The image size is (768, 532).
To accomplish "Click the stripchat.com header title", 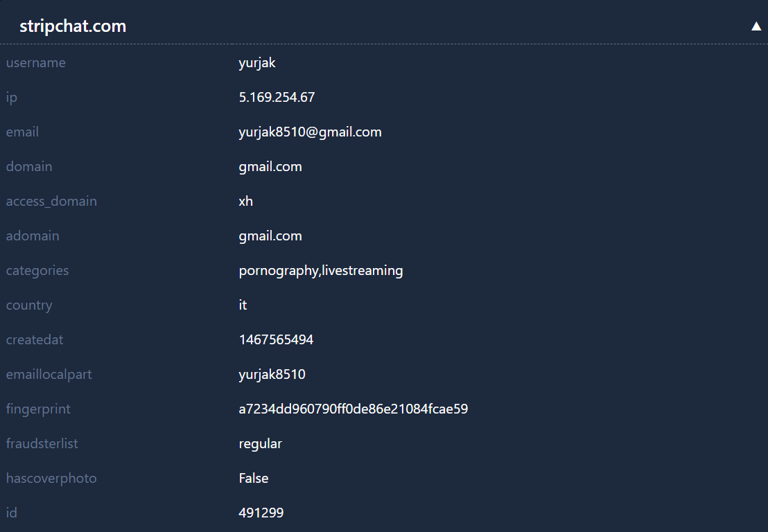I will (73, 26).
